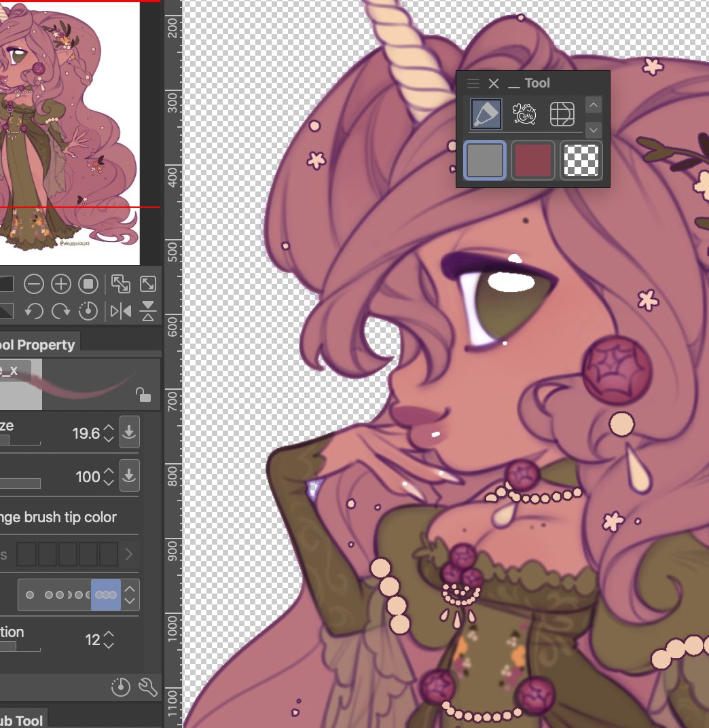Viewport: 709px width, 728px height.
Task: Step up the brush tip selector
Action: pyautogui.click(x=130, y=589)
